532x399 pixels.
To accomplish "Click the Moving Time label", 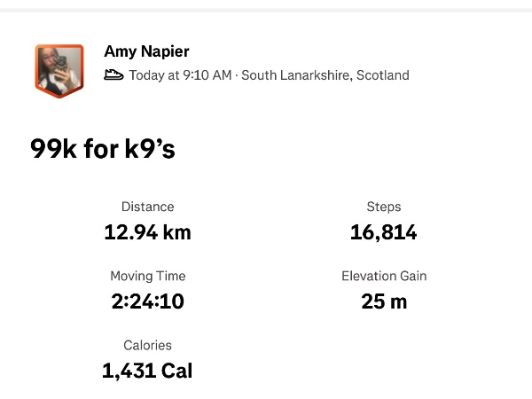I will pyautogui.click(x=147, y=276).
